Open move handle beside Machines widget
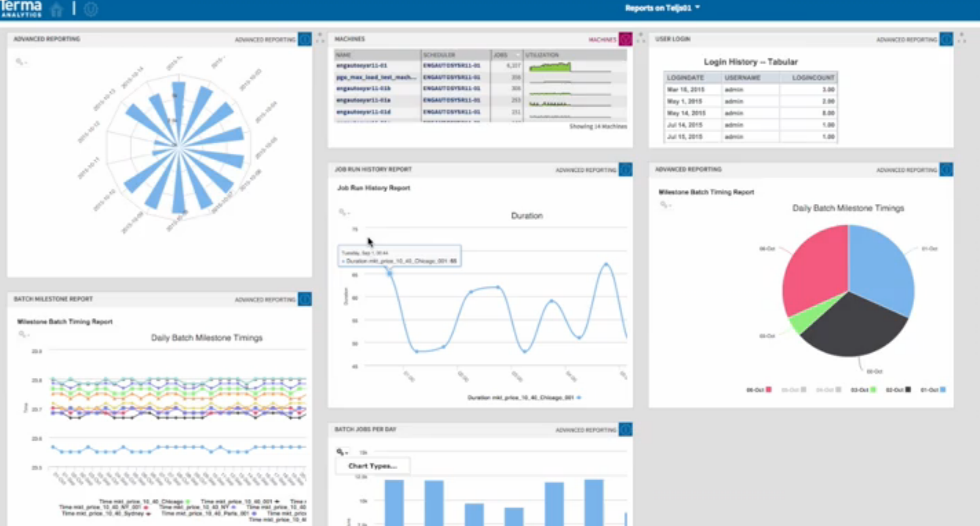Viewport: 980px width, 526px height. [641, 38]
